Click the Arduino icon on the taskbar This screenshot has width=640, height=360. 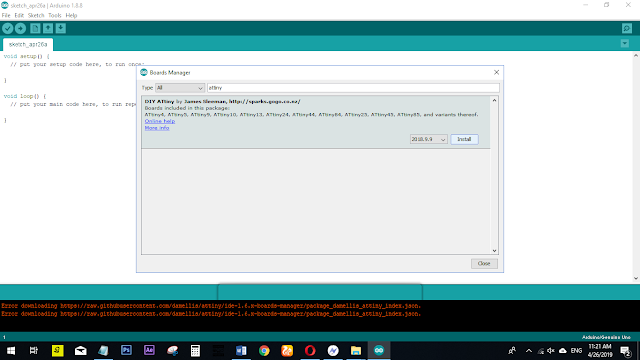click(x=379, y=351)
